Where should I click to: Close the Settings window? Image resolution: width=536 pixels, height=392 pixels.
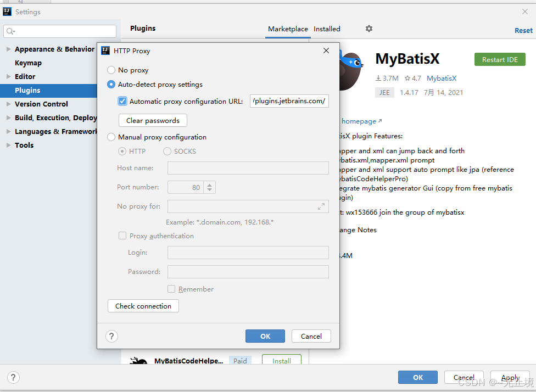click(x=525, y=12)
